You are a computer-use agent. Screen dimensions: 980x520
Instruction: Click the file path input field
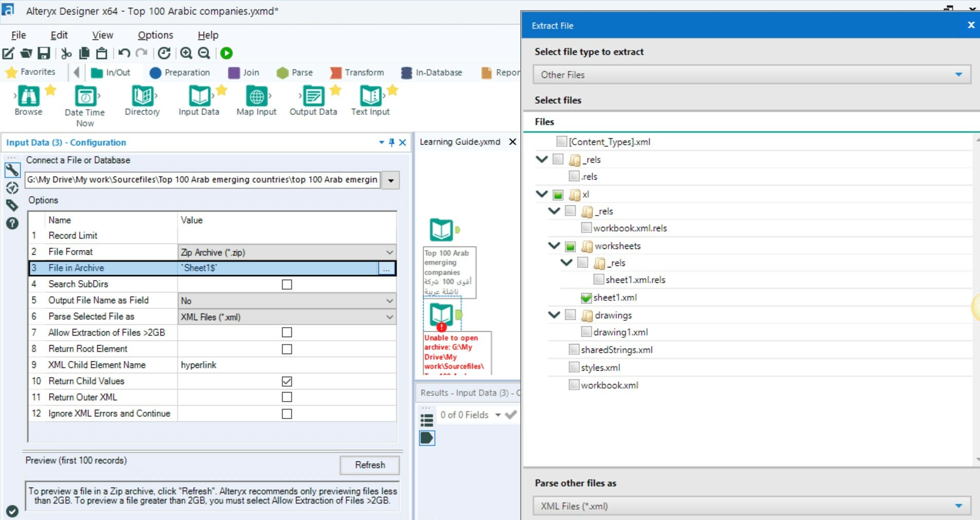(x=203, y=180)
